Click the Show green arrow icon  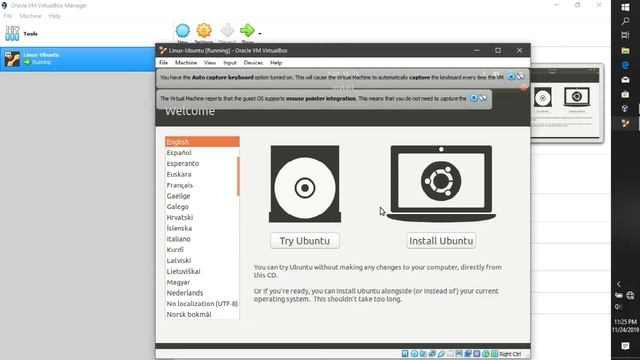click(247, 31)
